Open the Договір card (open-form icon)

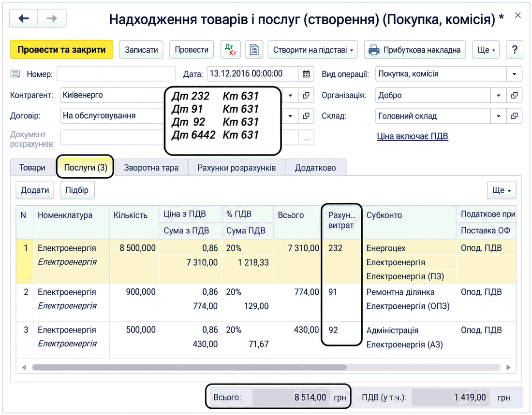[x=306, y=116]
